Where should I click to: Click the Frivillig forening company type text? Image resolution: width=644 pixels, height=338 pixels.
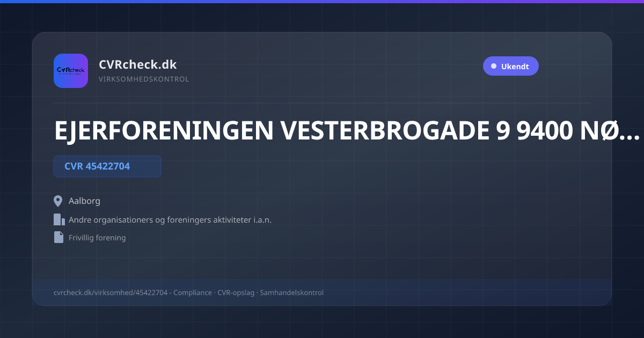point(97,238)
